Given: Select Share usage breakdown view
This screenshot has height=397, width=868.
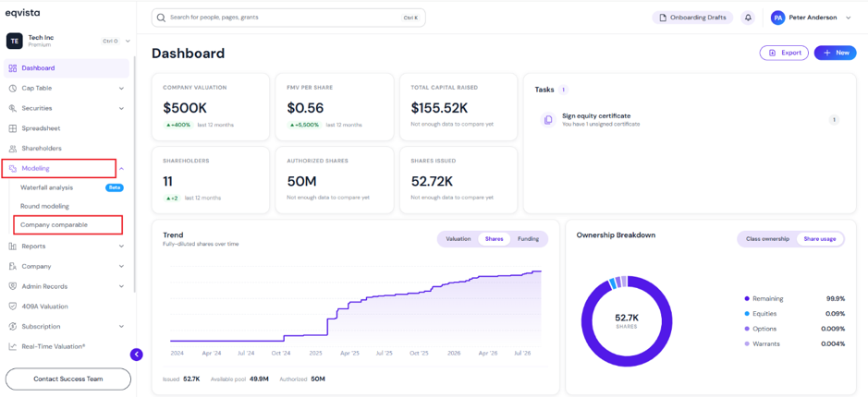Looking at the screenshot, I should 820,239.
